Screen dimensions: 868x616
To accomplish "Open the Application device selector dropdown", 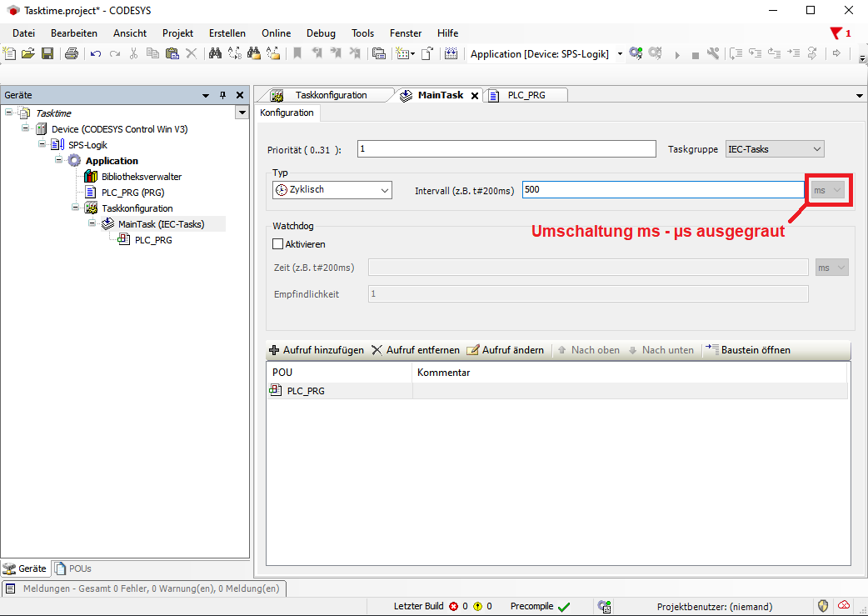I will [x=620, y=54].
